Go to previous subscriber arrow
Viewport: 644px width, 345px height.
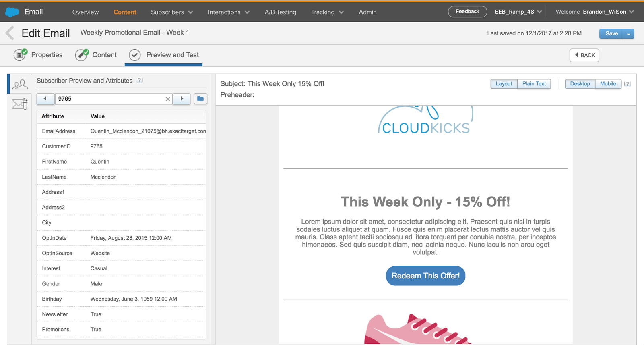(45, 99)
